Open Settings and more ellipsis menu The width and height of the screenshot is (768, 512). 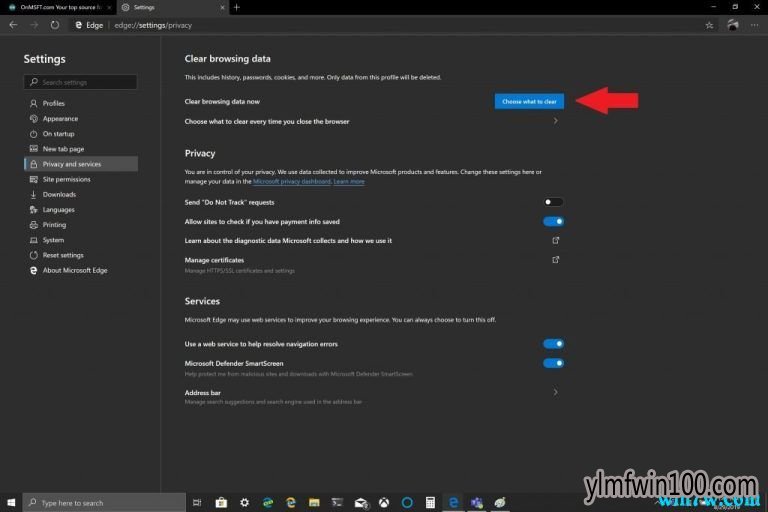click(754, 25)
